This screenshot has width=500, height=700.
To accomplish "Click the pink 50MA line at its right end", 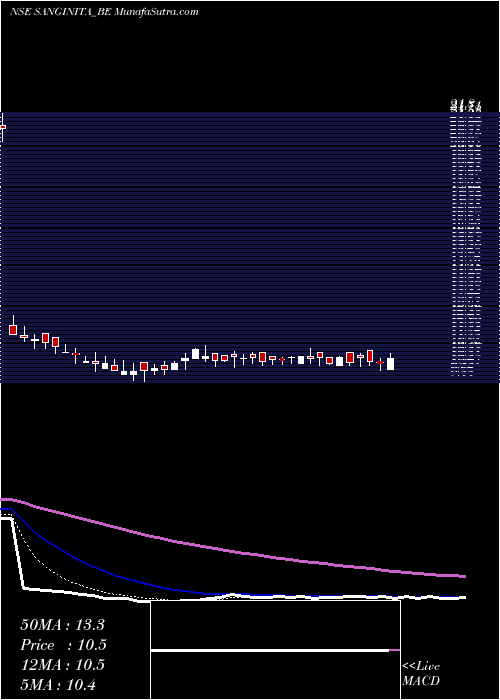I will click(x=463, y=576).
